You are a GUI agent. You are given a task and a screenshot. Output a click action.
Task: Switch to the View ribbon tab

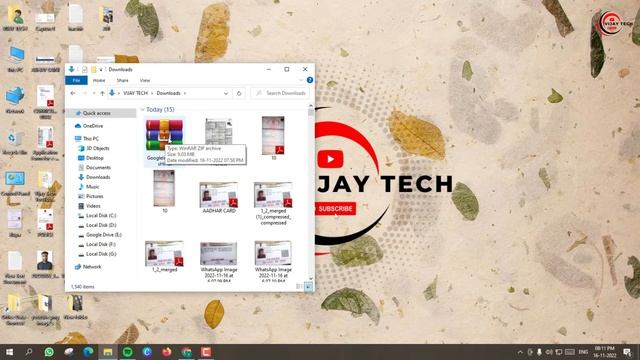pyautogui.click(x=145, y=80)
